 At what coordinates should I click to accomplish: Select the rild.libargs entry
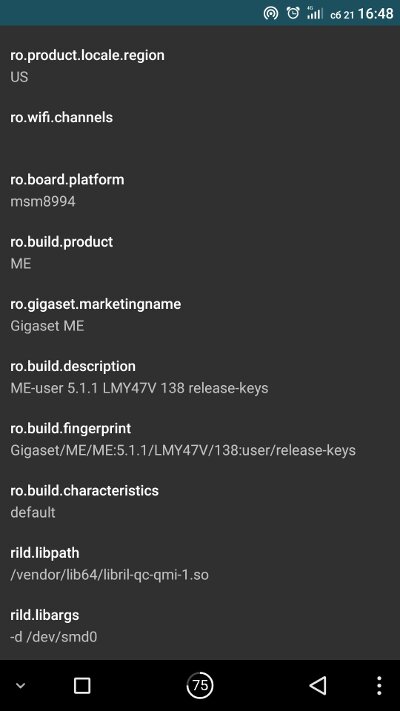[x=200, y=625]
